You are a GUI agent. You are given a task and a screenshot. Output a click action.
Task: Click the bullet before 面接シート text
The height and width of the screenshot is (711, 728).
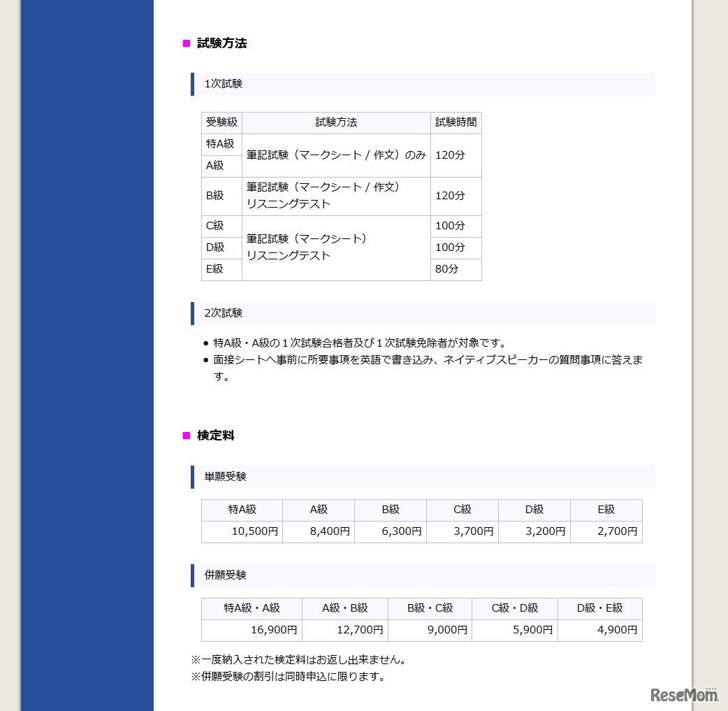point(207,359)
